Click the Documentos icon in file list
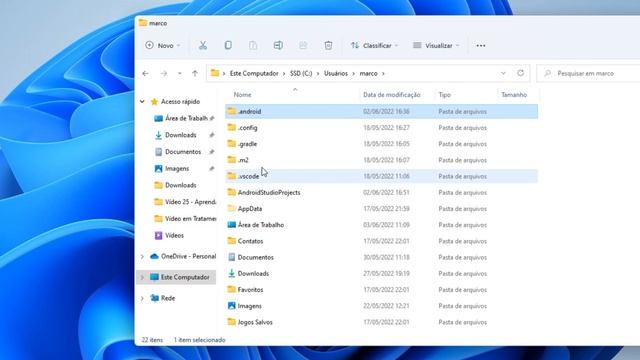Screen dimensions: 640x360 point(231,257)
